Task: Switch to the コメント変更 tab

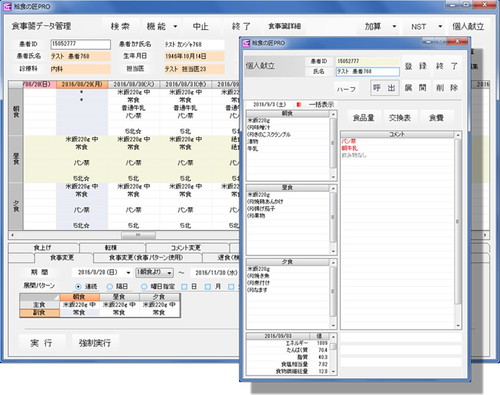Action: pos(186,248)
